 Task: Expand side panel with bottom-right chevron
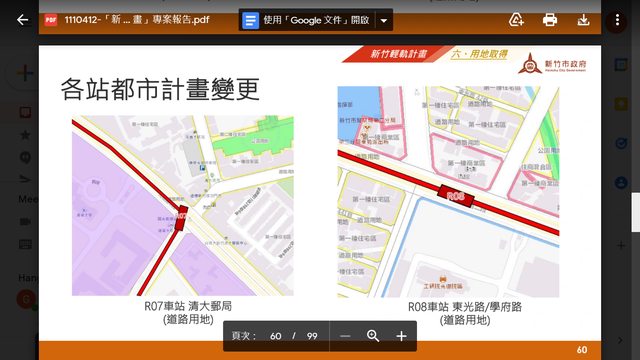(x=620, y=340)
